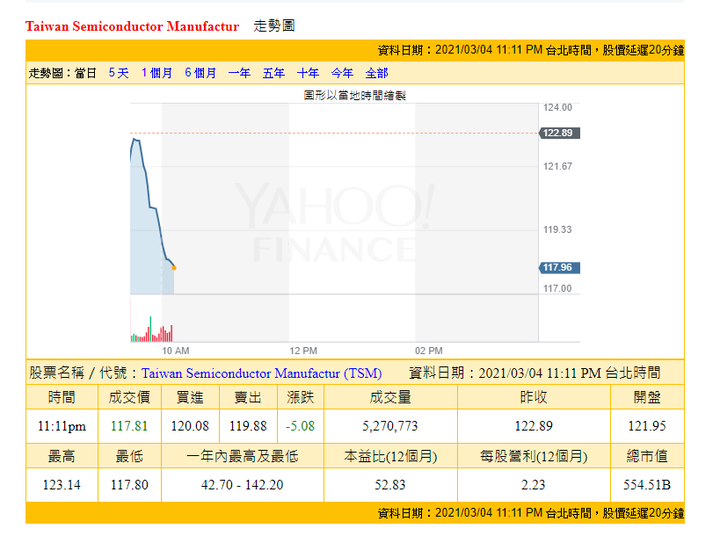Click the 成交量 column header
Screen dimensions: 720x536
390,397
